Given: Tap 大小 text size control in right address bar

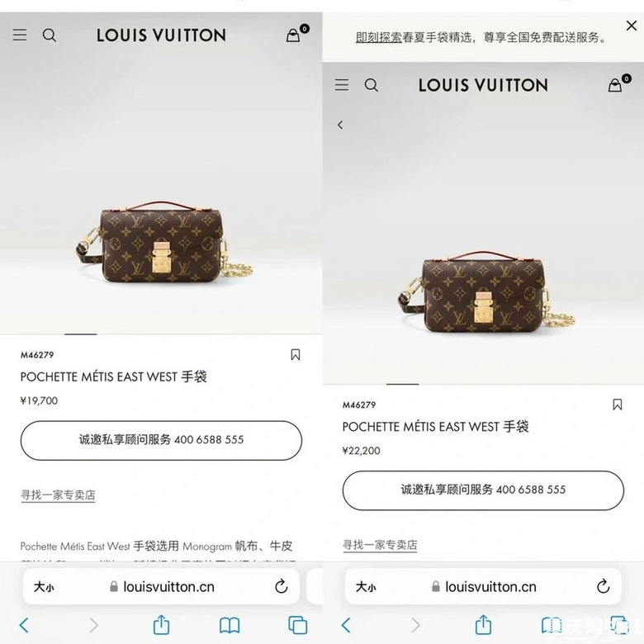Looking at the screenshot, I should [x=366, y=586].
